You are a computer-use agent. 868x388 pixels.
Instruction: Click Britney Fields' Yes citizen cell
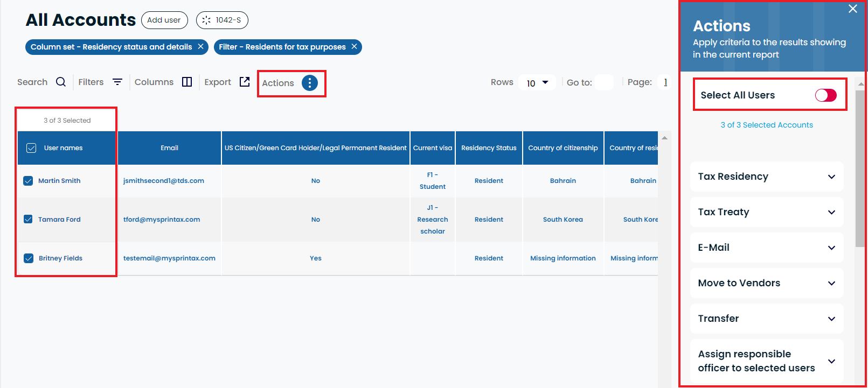pos(316,258)
